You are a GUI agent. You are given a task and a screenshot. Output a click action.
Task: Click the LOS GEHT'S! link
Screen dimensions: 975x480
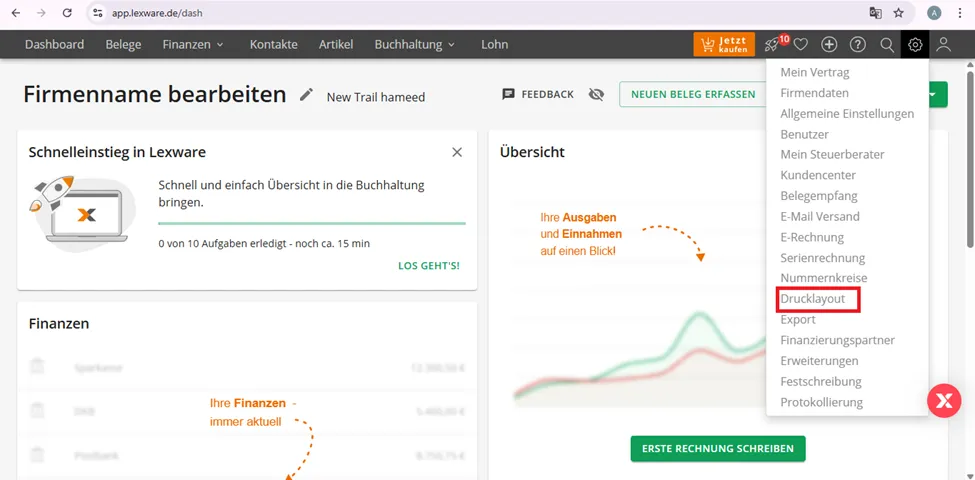click(429, 266)
